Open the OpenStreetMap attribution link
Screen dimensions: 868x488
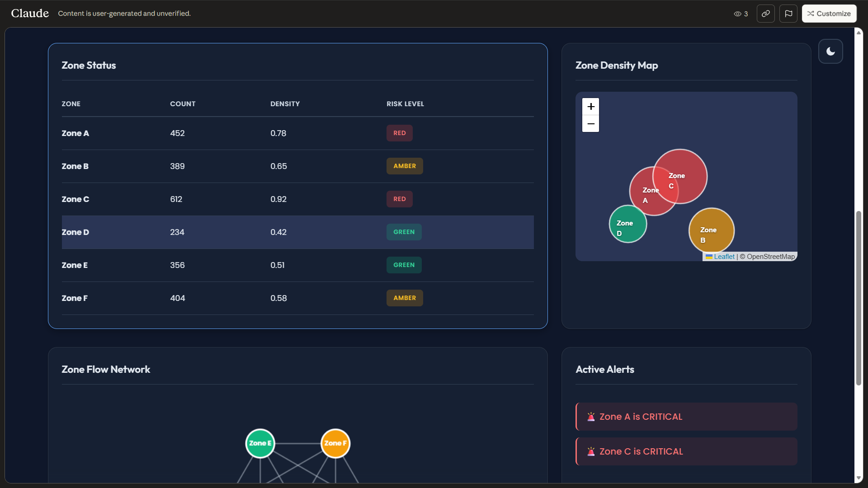point(770,257)
